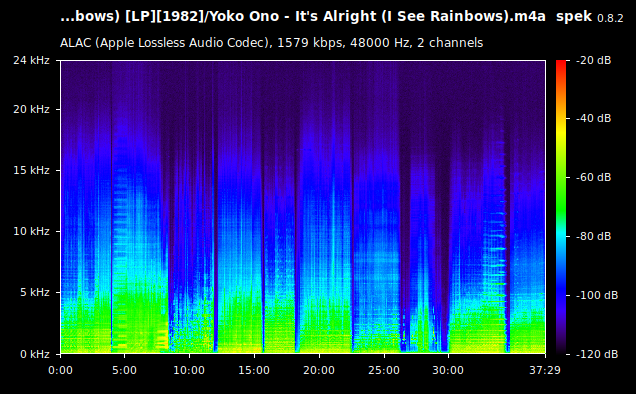Click the 24 kHz frequency label
The width and height of the screenshot is (636, 394).
tap(31, 60)
